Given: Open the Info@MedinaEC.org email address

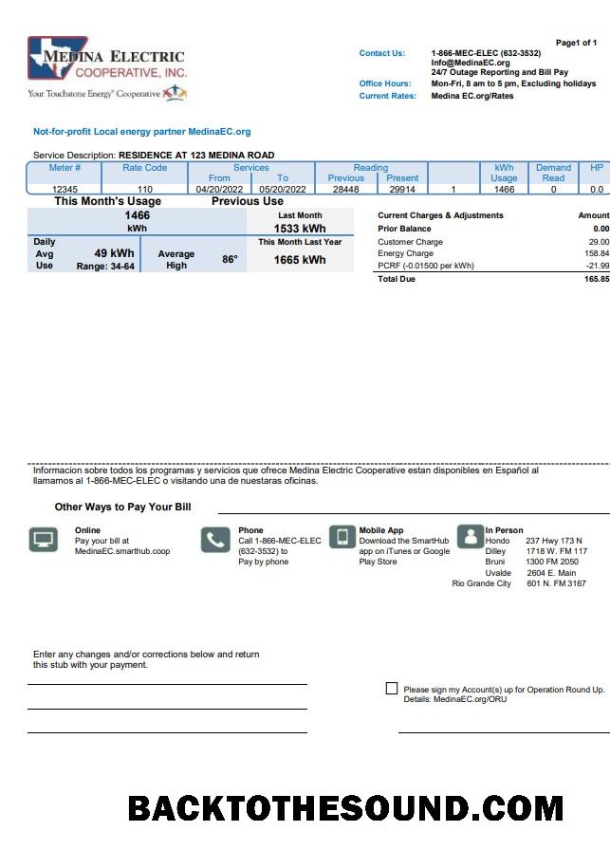Looking at the screenshot, I should (471, 63).
